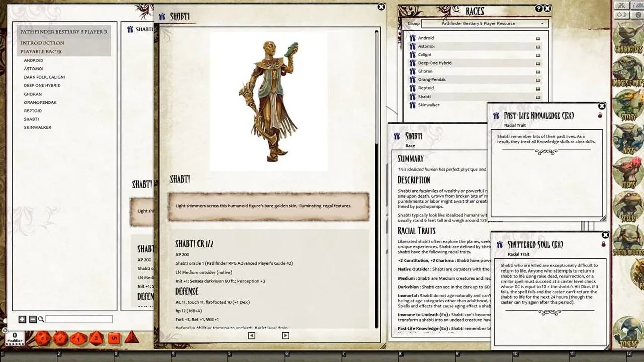The width and height of the screenshot is (644, 362).
Task: Pick up the d10 die
Action: coord(78,338)
